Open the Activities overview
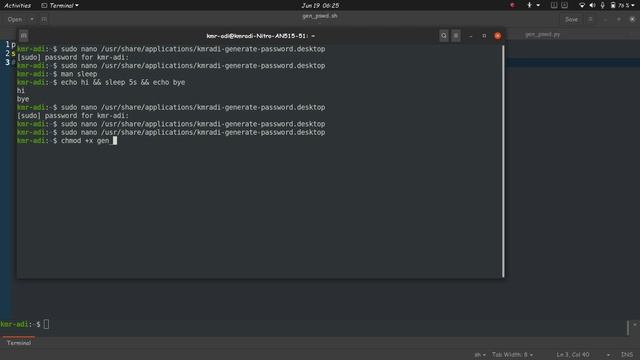The height and width of the screenshot is (360, 640). click(17, 5)
